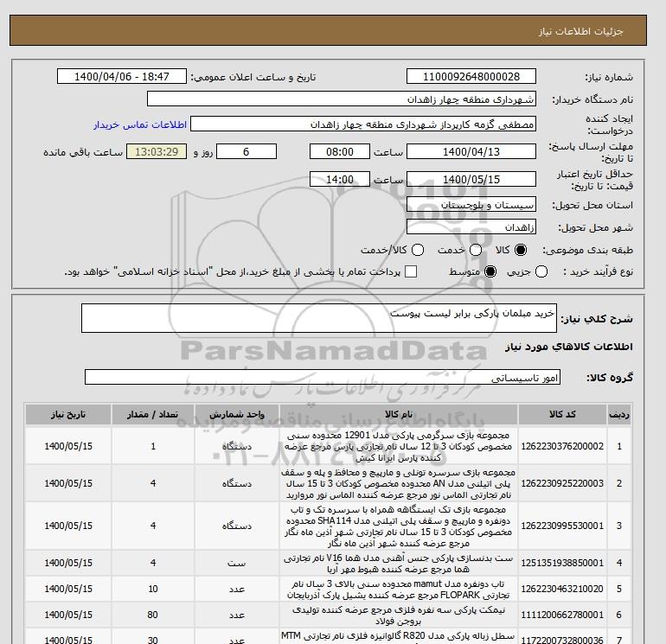The width and height of the screenshot is (666, 644).
Task: Select the کالا/خدمت radio button
Action: (x=418, y=250)
